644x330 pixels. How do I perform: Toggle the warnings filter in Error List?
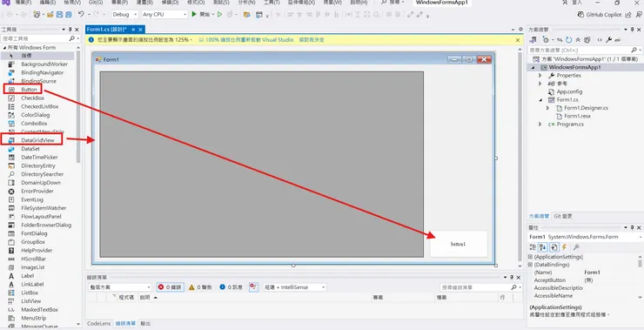tap(200, 287)
